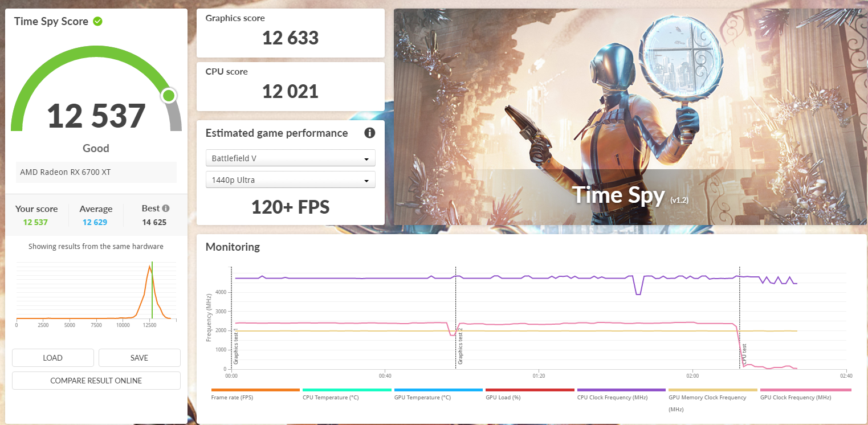868x425 pixels.
Task: Click the Showing results from the same hardware text
Action: [x=96, y=247]
